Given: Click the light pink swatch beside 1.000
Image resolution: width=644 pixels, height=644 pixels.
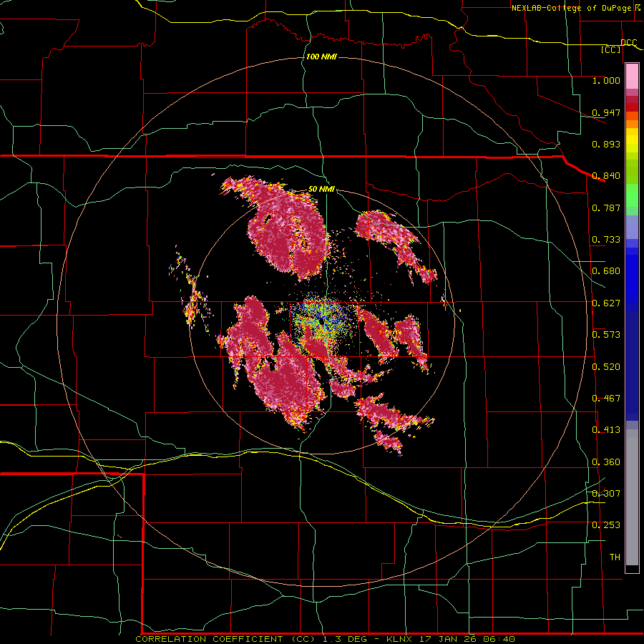Looking at the screenshot, I should 632,77.
